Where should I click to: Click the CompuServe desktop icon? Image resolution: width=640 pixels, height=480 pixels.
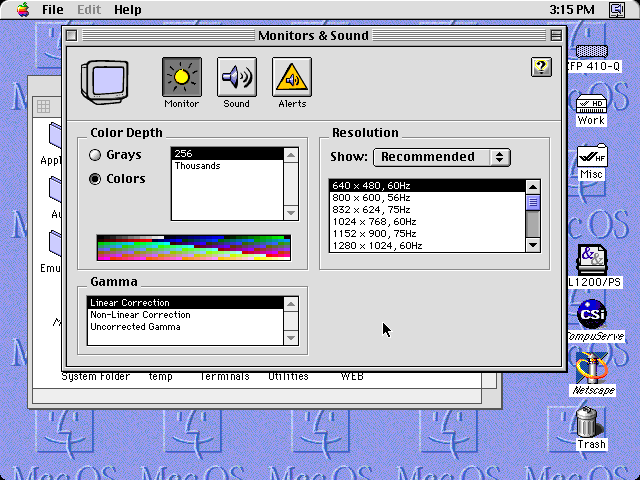[592, 314]
